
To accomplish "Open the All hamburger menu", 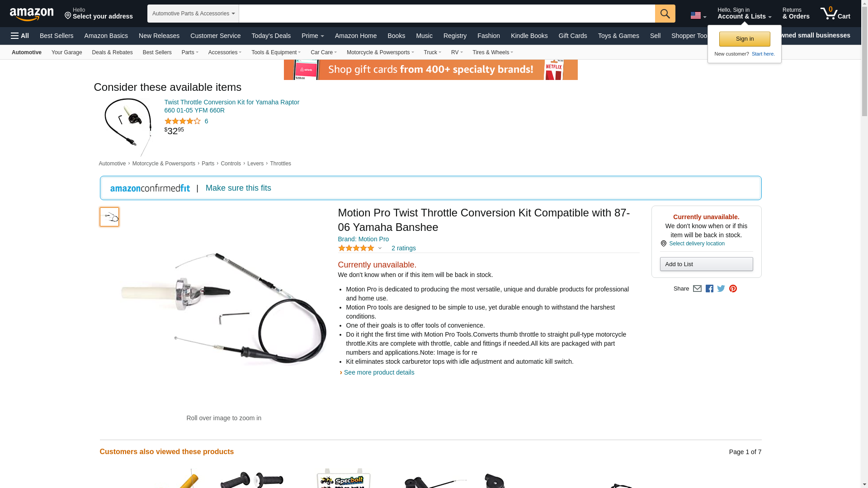I will pyautogui.click(x=20, y=36).
